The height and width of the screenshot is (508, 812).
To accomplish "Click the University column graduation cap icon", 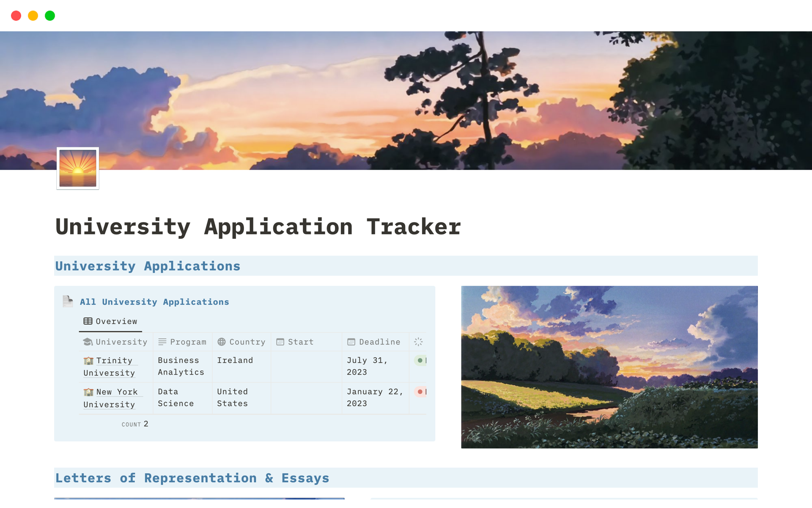I will (x=88, y=342).
